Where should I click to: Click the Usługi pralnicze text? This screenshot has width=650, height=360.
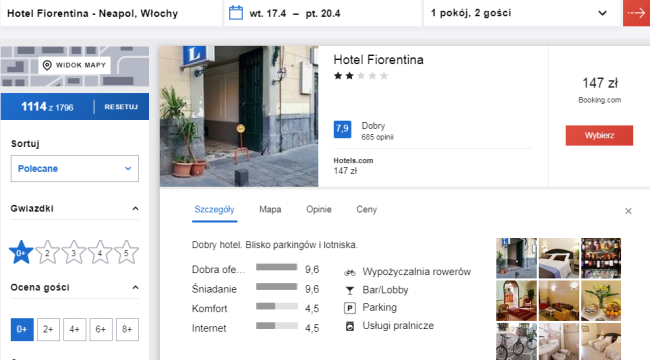398,326
